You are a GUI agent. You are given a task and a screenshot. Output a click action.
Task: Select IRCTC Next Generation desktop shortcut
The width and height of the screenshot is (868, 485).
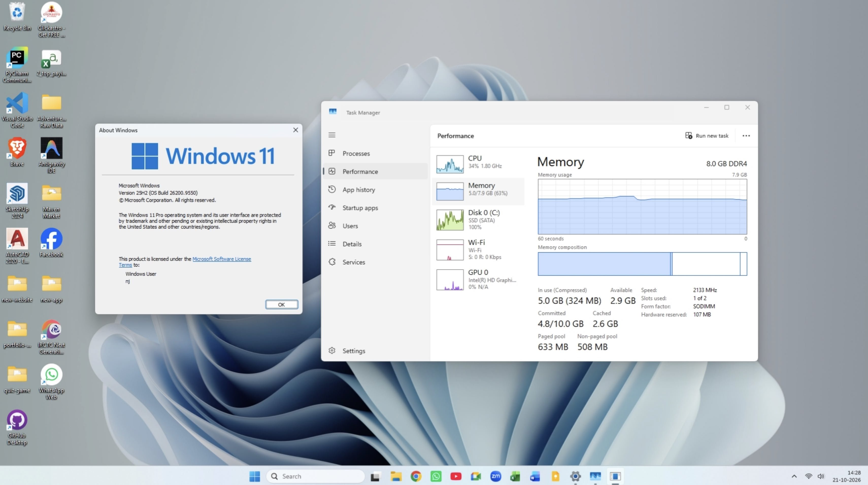(51, 337)
